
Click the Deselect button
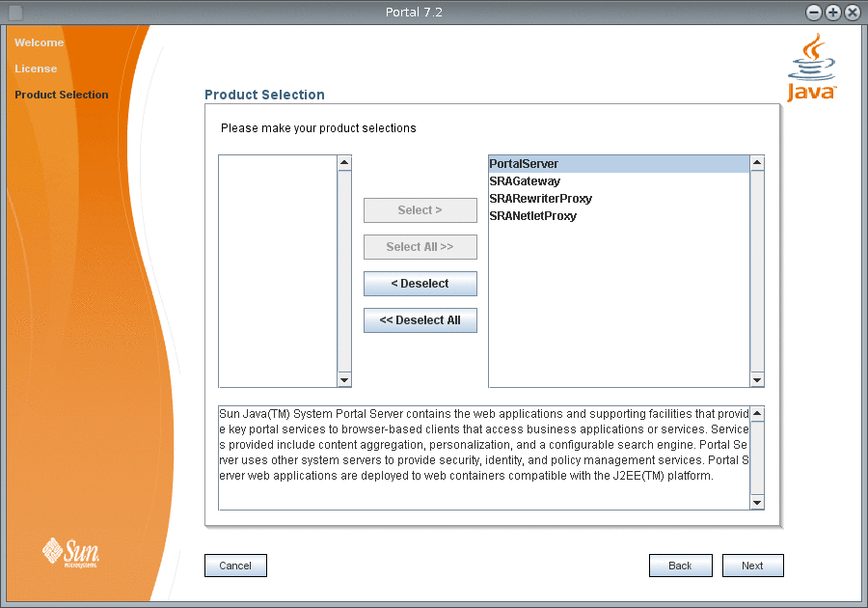click(x=420, y=284)
